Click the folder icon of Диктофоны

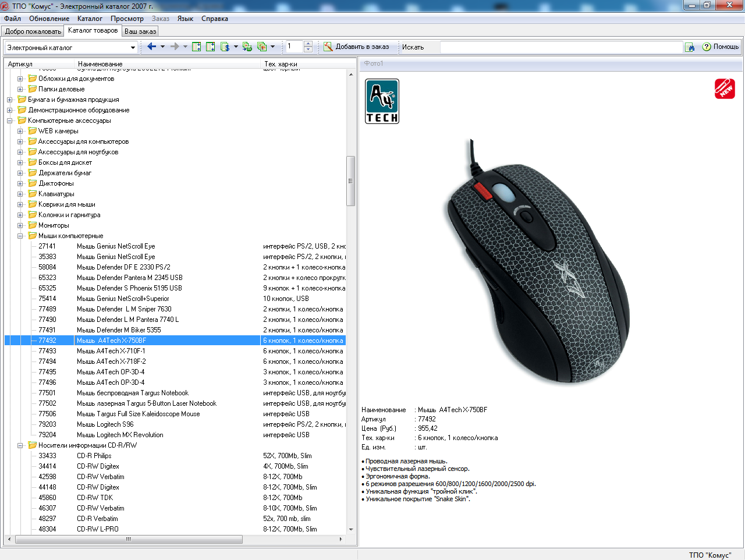pos(33,183)
